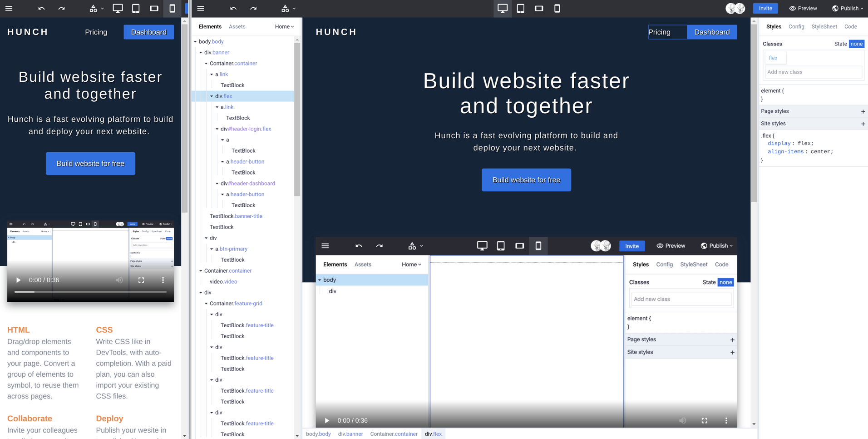868x439 pixels.
Task: Click the undo arrow in the main editor toolbar
Action: tap(233, 9)
